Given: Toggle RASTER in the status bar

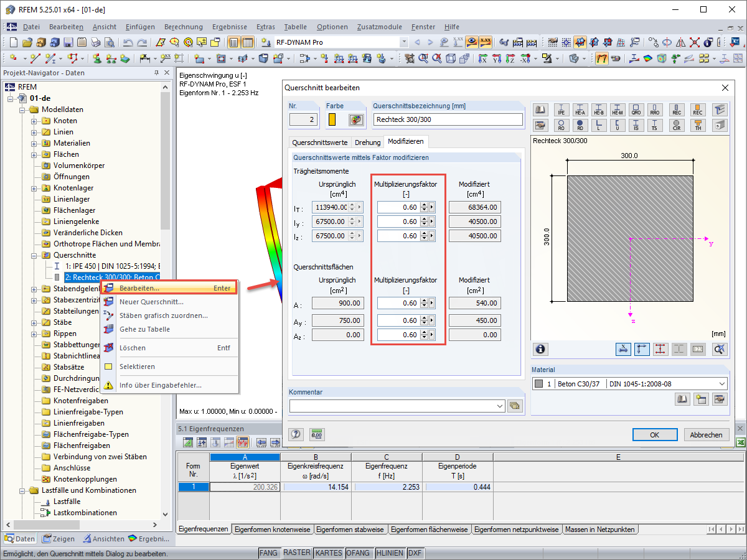Looking at the screenshot, I should coord(297,553).
